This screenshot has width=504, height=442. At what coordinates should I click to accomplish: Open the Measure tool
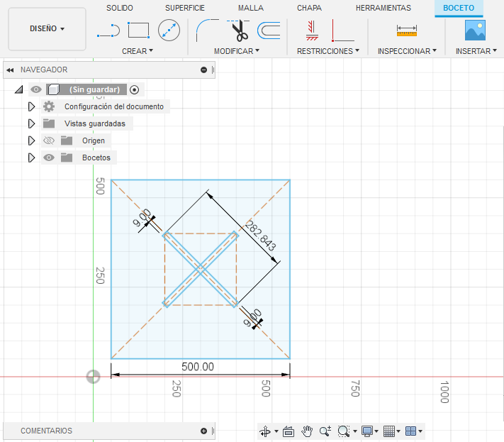(407, 31)
